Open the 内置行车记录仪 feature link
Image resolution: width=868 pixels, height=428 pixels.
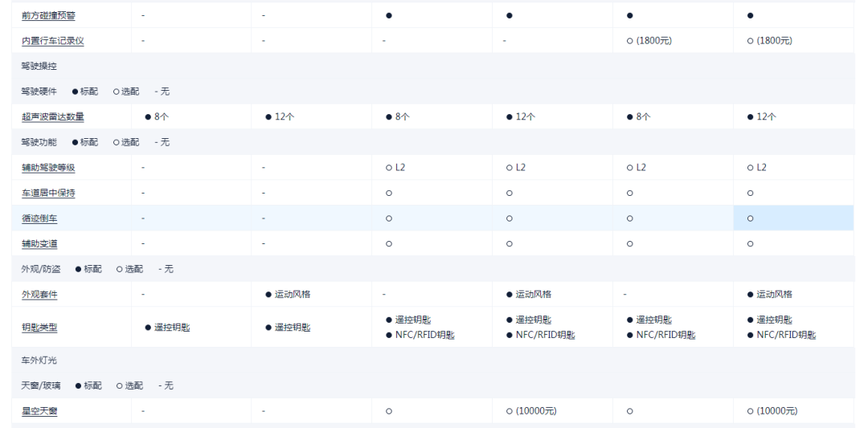pyautogui.click(x=52, y=41)
